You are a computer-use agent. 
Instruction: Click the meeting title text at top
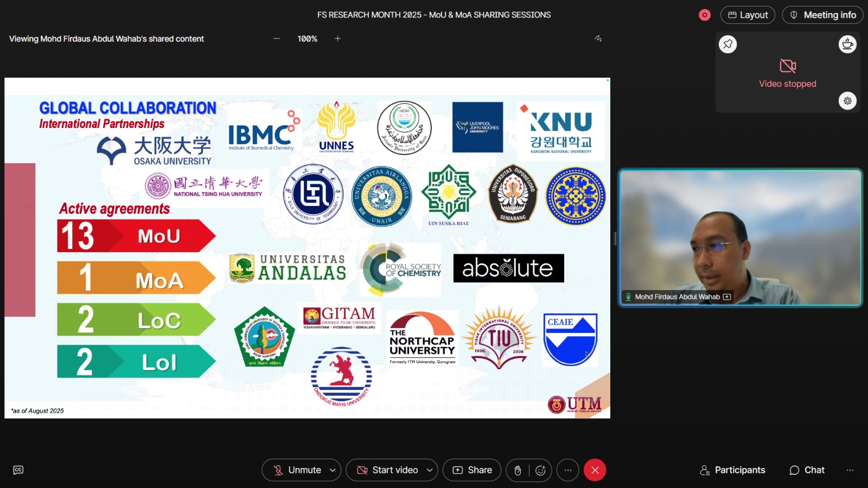click(434, 15)
